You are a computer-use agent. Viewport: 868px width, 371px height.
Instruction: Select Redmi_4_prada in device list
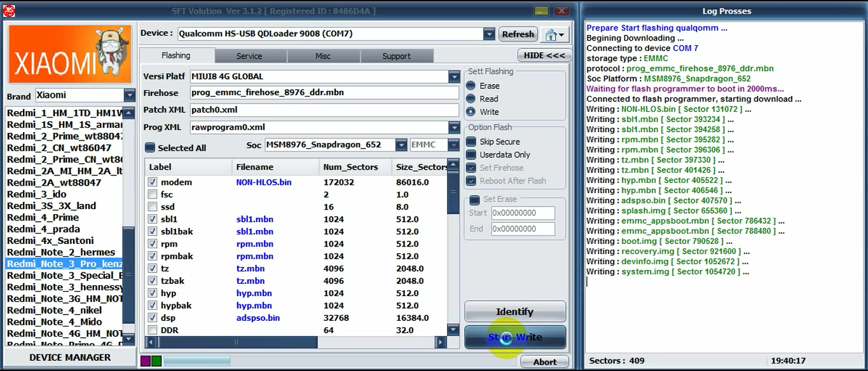pos(64,229)
